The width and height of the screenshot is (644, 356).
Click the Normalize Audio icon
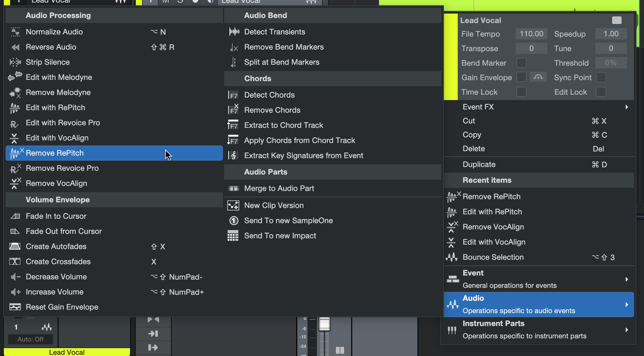click(15, 32)
